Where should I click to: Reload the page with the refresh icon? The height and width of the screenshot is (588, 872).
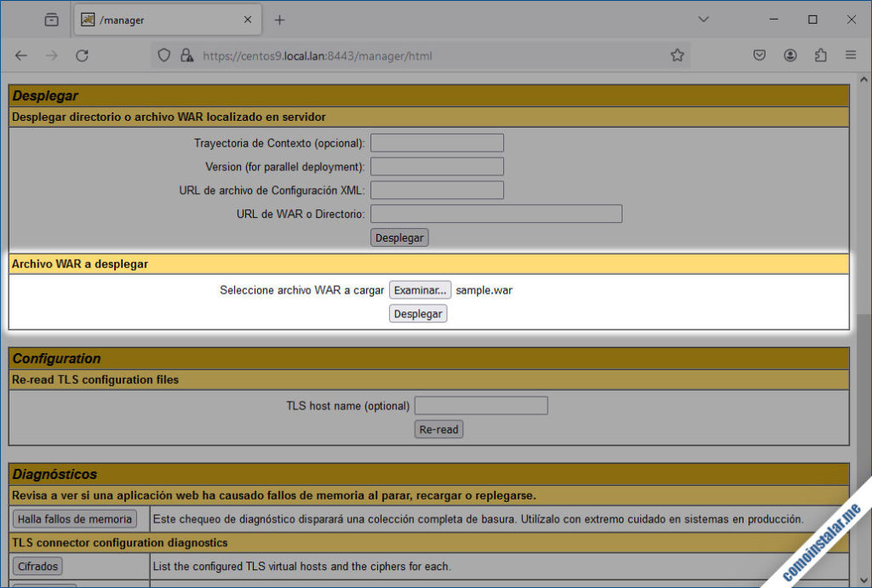coord(82,55)
